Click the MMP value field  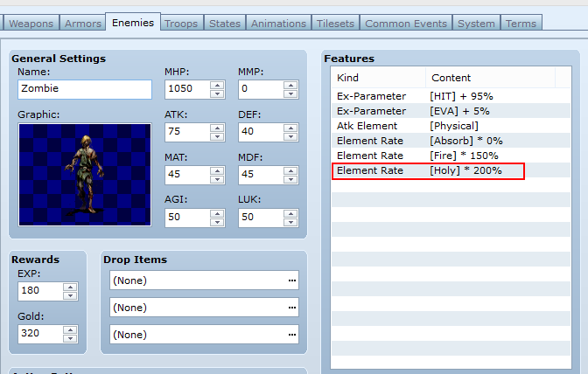pos(260,89)
